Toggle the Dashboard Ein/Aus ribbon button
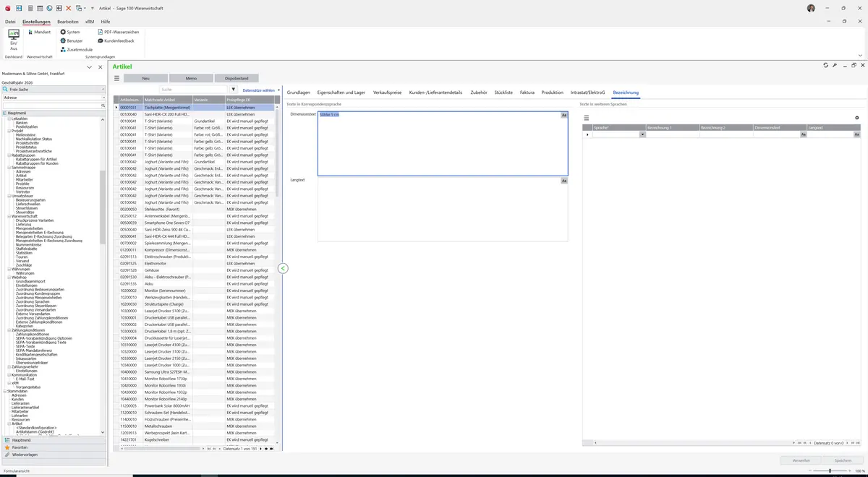 click(13, 40)
